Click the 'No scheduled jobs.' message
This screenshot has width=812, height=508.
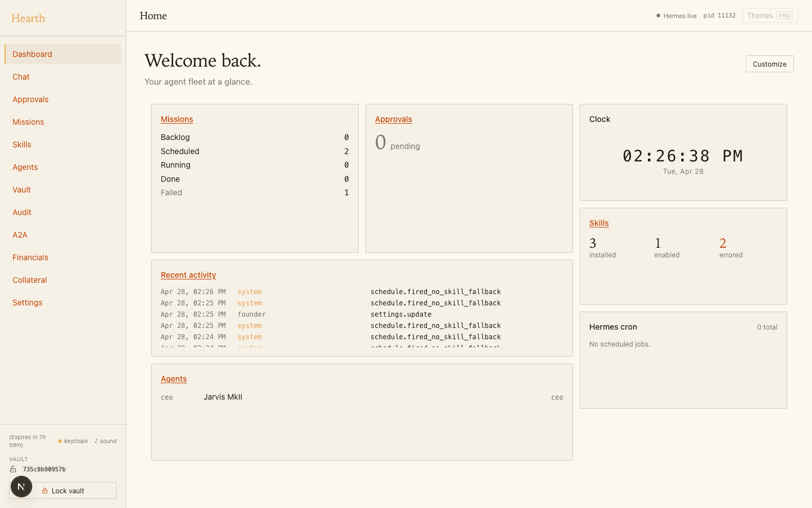click(x=620, y=344)
